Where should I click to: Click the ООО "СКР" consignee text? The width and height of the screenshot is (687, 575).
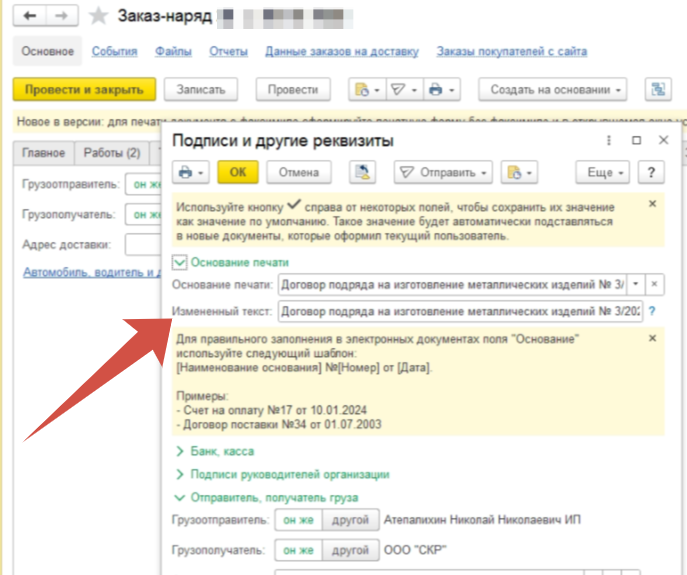[x=415, y=550]
